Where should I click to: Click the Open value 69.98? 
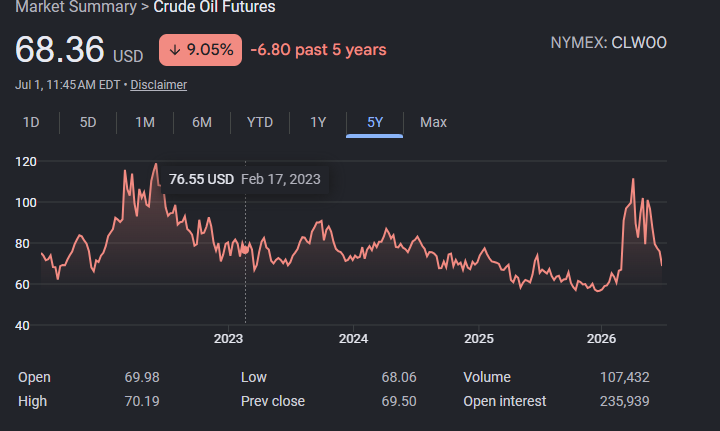click(142, 377)
